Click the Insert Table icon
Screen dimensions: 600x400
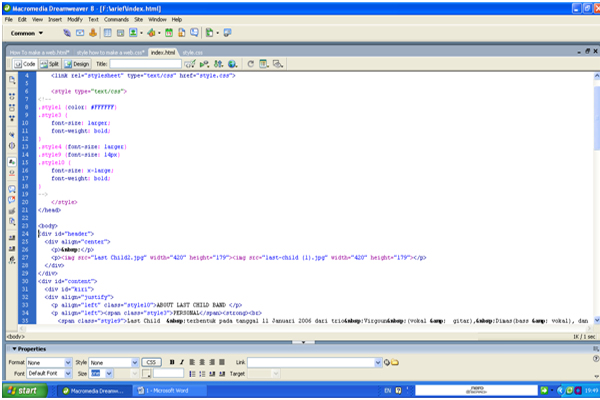(x=107, y=33)
